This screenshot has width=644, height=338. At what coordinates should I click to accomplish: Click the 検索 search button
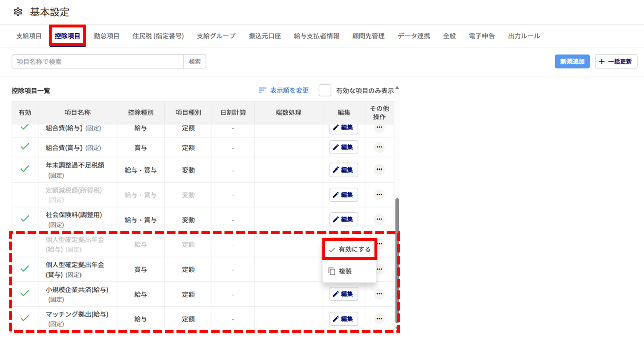tap(195, 62)
